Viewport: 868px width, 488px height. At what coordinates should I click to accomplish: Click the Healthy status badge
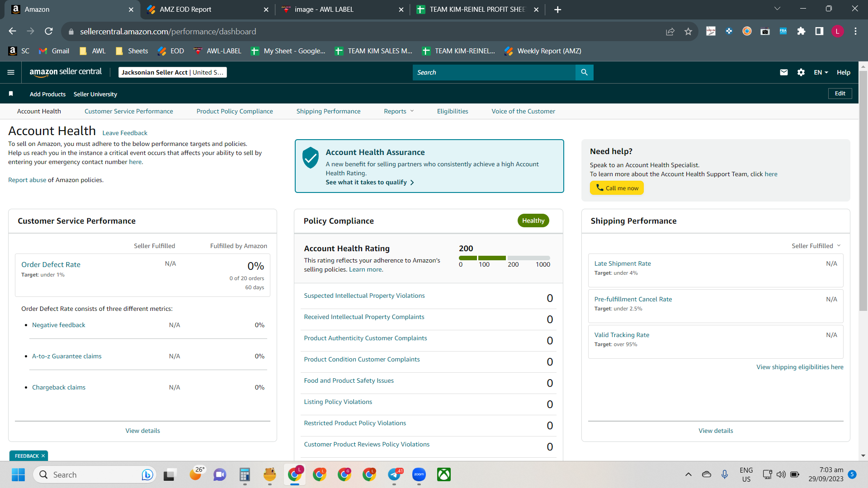pyautogui.click(x=533, y=221)
